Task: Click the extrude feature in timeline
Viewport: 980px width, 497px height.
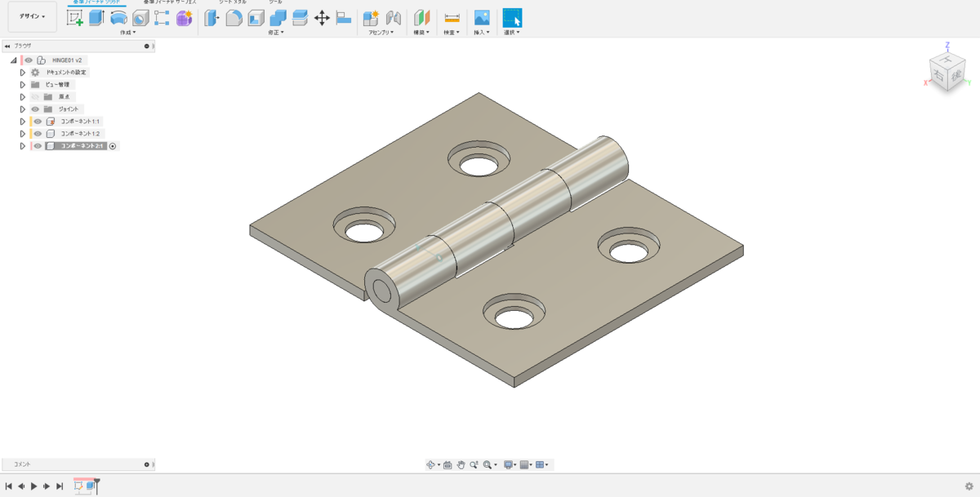Action: pyautogui.click(x=91, y=486)
